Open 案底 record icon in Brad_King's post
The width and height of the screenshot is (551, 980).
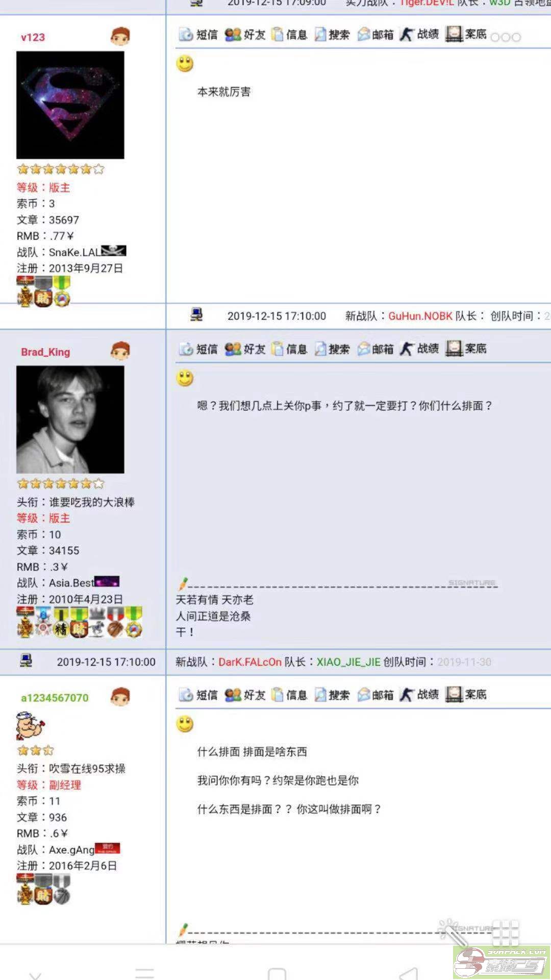[466, 349]
